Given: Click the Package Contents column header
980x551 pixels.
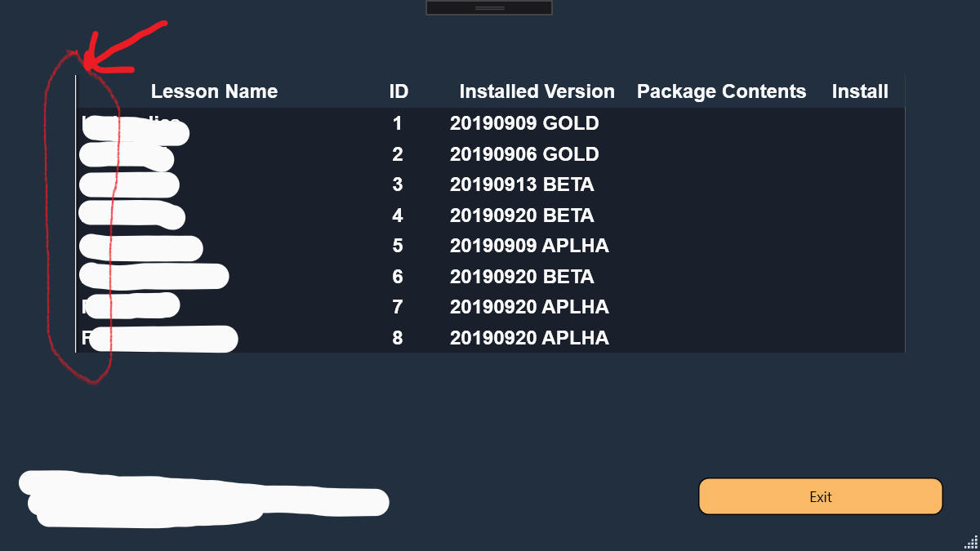Looking at the screenshot, I should pyautogui.click(x=721, y=91).
